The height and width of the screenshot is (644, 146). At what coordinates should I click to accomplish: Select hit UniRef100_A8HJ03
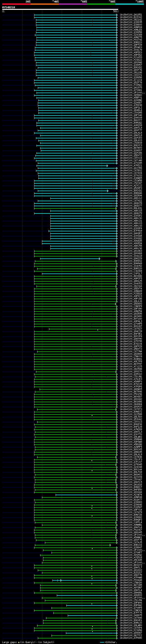pyautogui.click(x=131, y=223)
